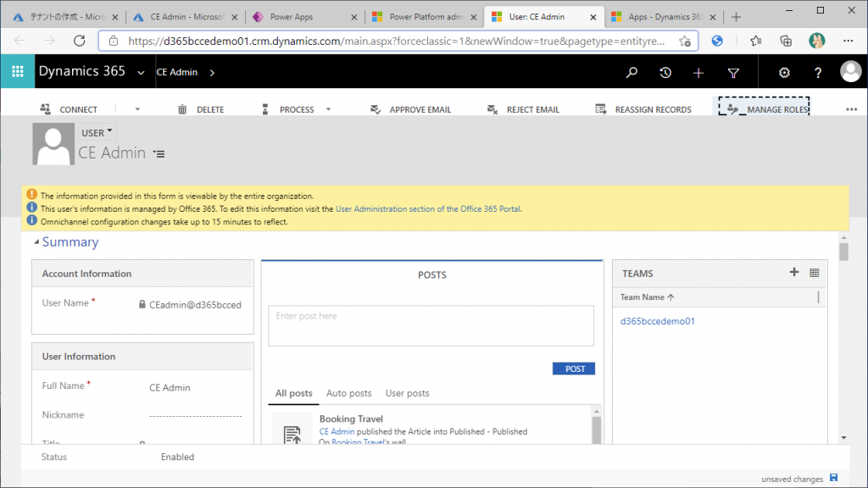Open the CE Admin link in post
This screenshot has height=488, width=868.
[x=337, y=431]
